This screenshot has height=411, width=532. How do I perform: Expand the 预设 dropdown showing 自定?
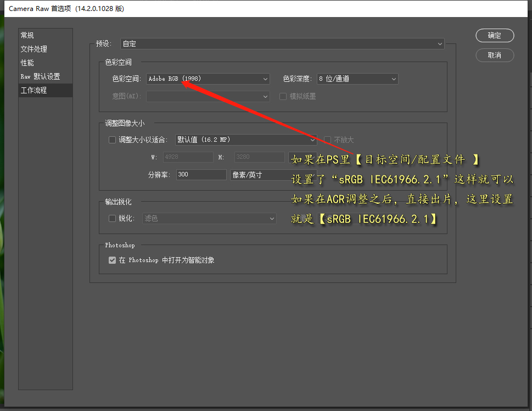point(282,43)
